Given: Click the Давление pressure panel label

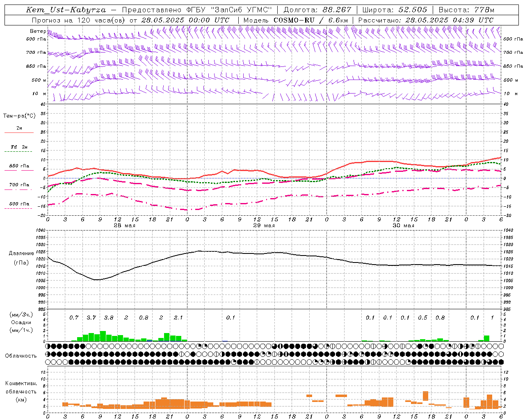Looking at the screenshot, I should point(21,253).
